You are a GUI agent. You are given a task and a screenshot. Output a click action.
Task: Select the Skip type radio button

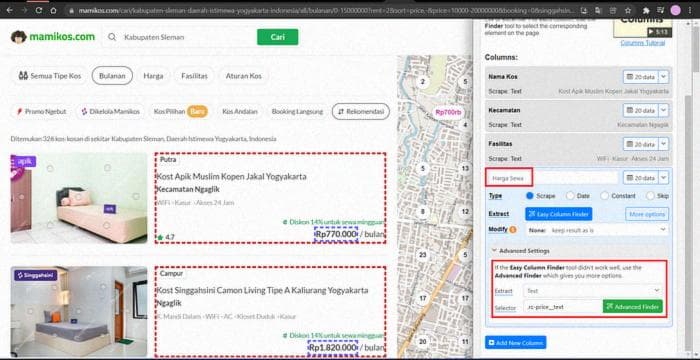[650, 196]
